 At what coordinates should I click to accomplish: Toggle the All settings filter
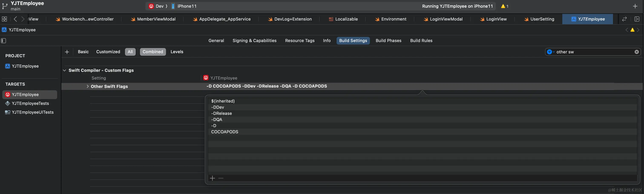[x=130, y=52]
